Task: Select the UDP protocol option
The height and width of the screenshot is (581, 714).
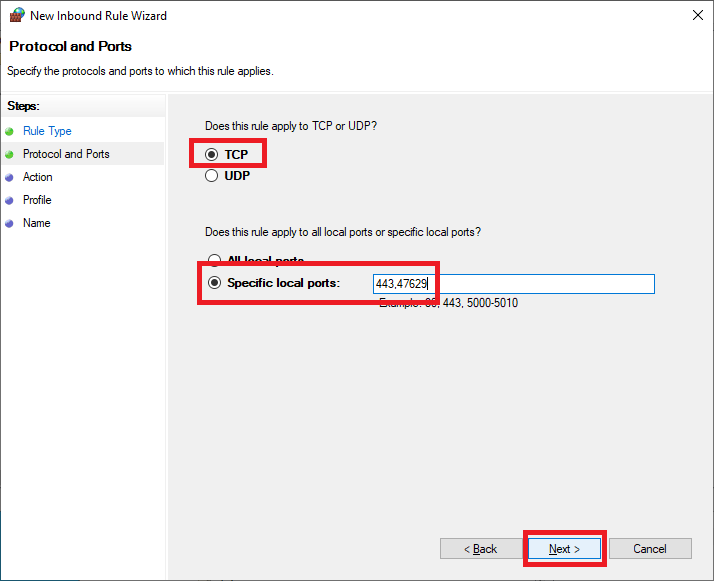Action: pyautogui.click(x=212, y=176)
